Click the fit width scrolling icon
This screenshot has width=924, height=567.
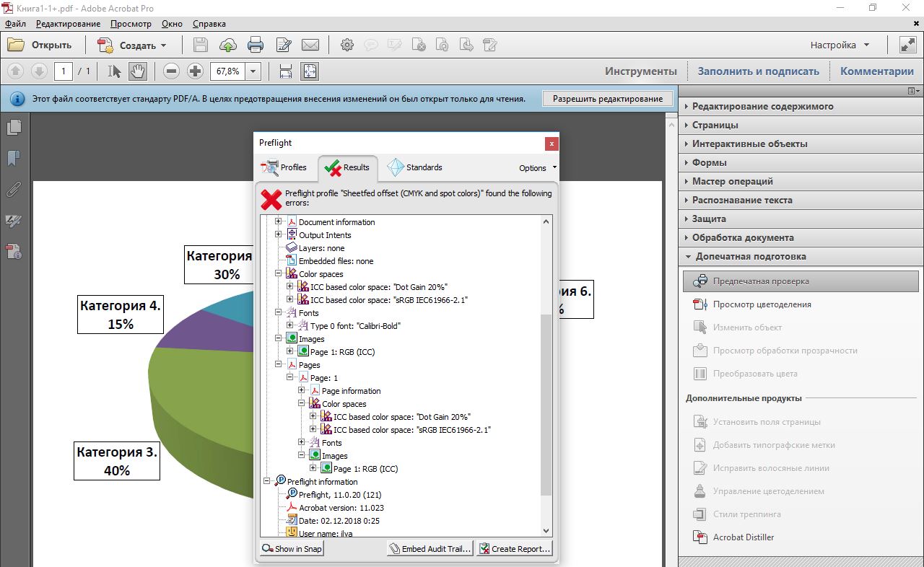286,71
